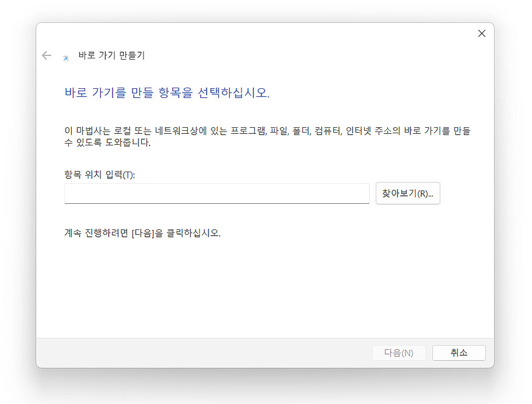The height and width of the screenshot is (404, 532).
Task: Click the description starting 이 마법사는 로컬
Action: pyautogui.click(x=268, y=136)
